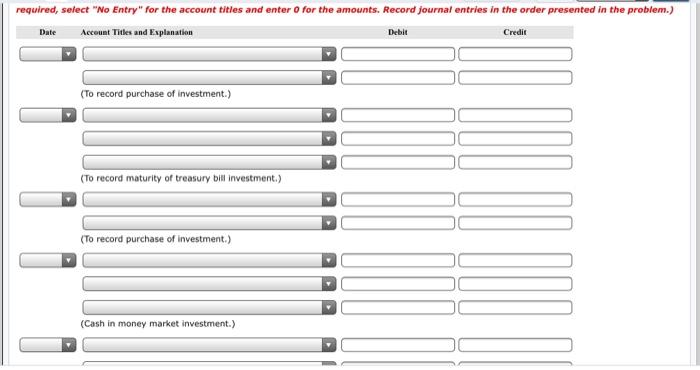Click Debit field above money market explanation
The height and width of the screenshot is (370, 700).
pyautogui.click(x=398, y=308)
